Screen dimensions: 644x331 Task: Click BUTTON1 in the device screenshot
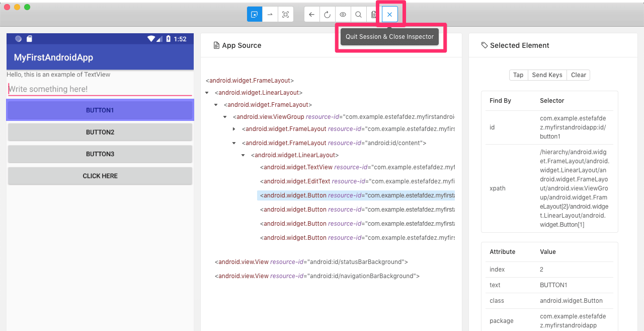tap(100, 110)
